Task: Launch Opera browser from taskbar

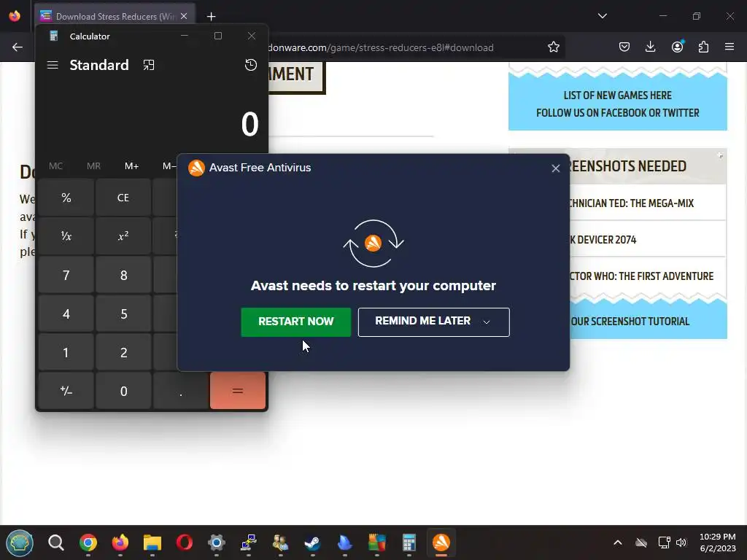Action: [x=185, y=542]
